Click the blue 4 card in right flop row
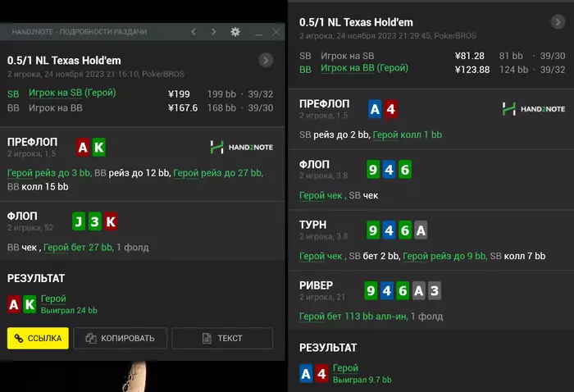The image size is (574, 392). pos(389,170)
